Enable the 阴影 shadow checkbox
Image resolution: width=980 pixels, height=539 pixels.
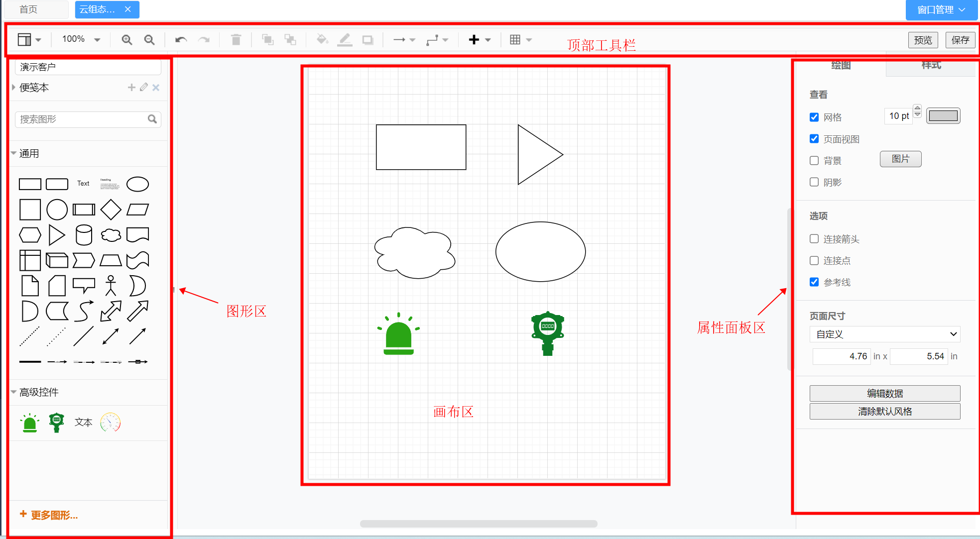pyautogui.click(x=814, y=182)
